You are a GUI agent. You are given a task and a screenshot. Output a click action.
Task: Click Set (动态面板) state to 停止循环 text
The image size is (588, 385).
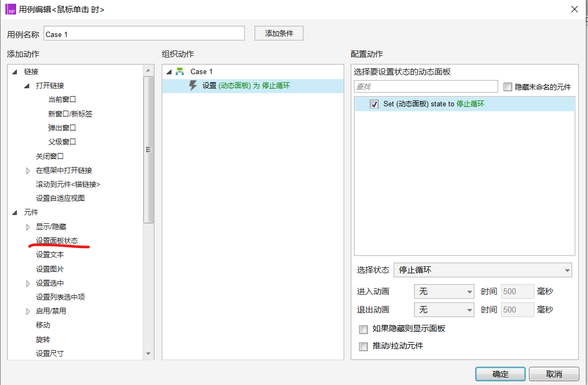click(434, 104)
